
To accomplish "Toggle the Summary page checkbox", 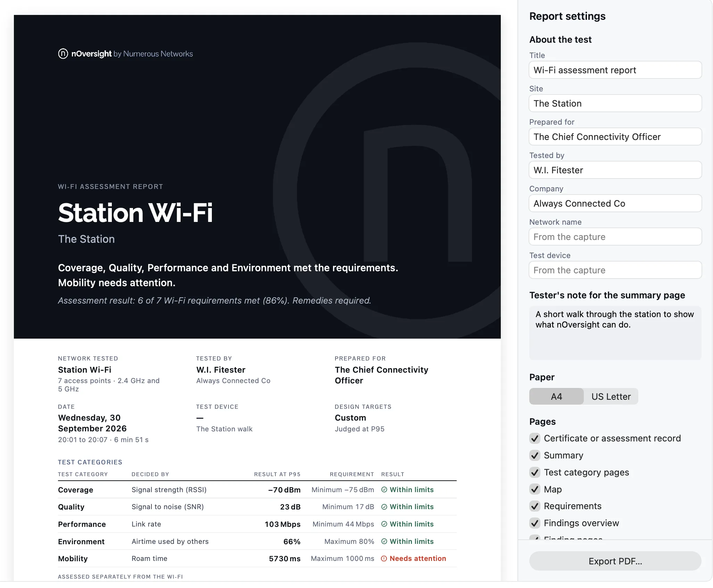I will (535, 455).
